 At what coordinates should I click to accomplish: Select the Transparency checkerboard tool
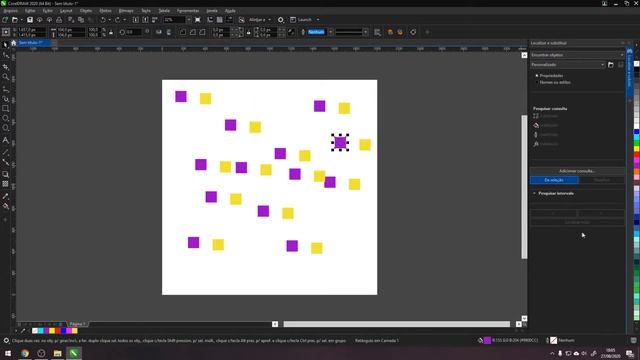5,184
